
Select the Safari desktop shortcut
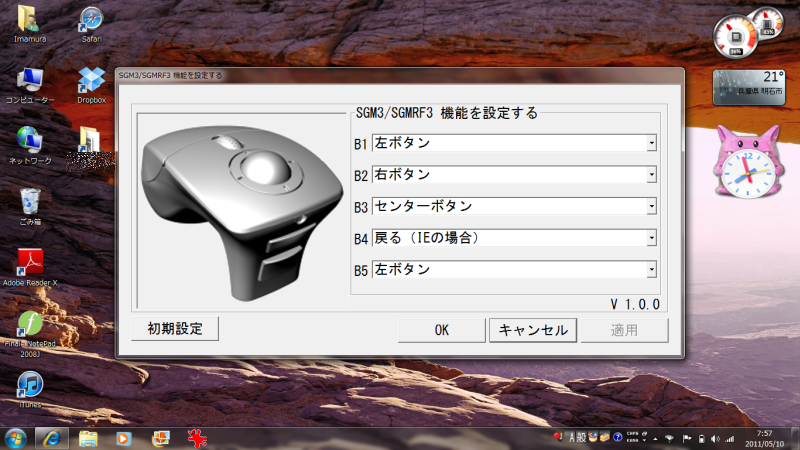pyautogui.click(x=91, y=24)
